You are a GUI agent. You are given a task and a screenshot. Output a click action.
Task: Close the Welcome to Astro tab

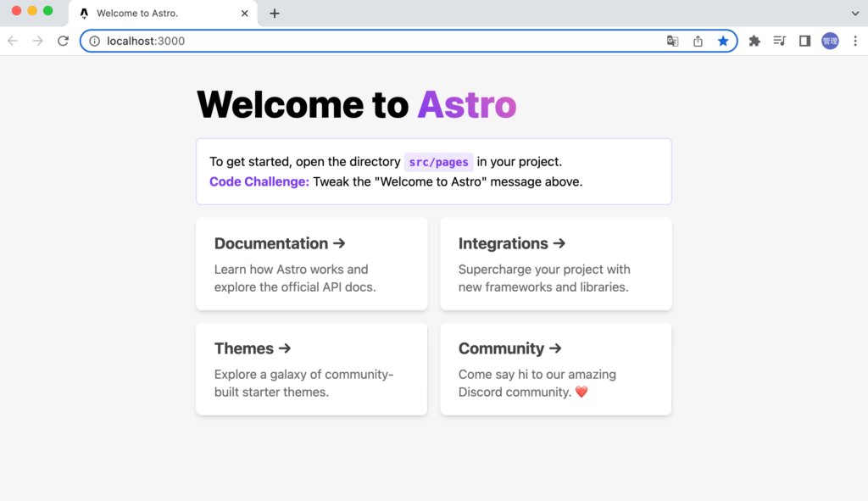245,13
